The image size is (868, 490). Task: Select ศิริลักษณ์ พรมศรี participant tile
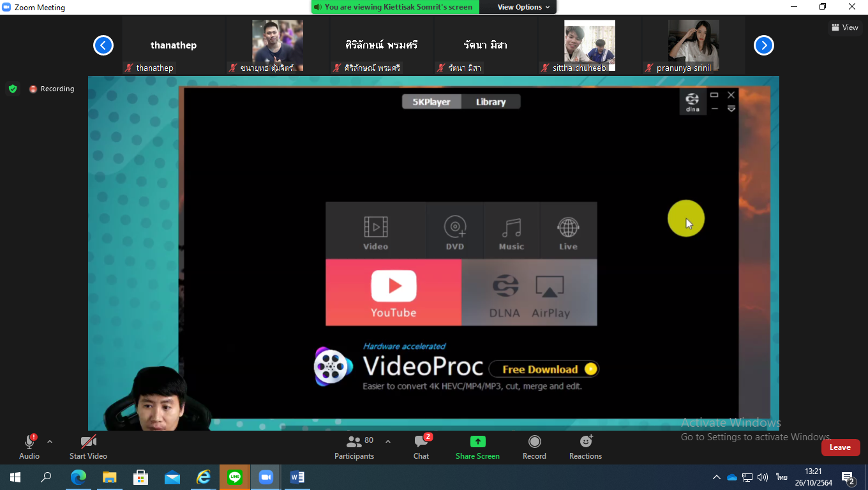382,45
